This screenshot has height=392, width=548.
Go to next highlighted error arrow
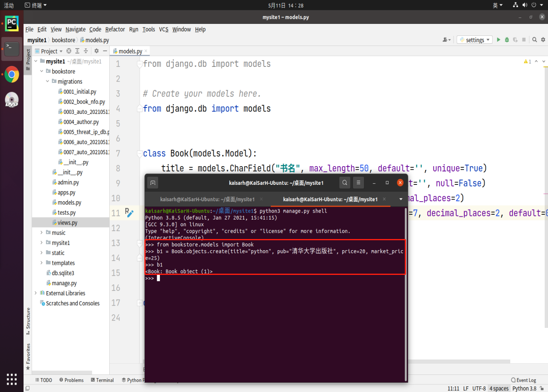point(544,61)
